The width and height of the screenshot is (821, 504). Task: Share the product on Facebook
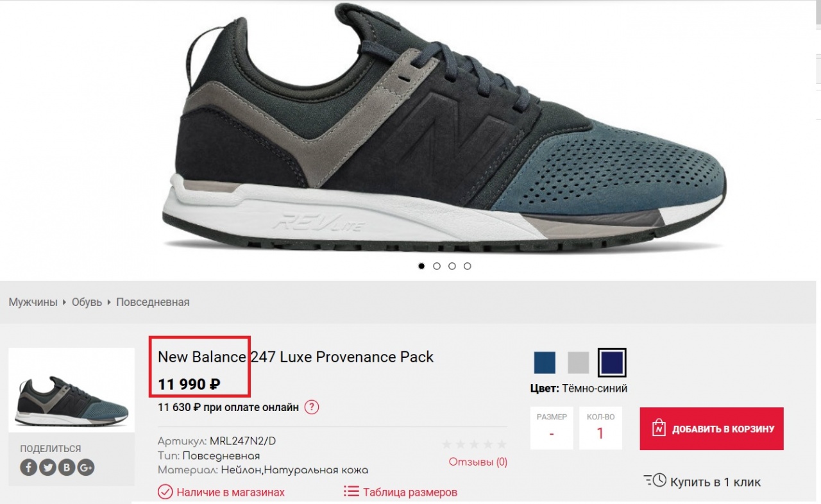pos(28,467)
